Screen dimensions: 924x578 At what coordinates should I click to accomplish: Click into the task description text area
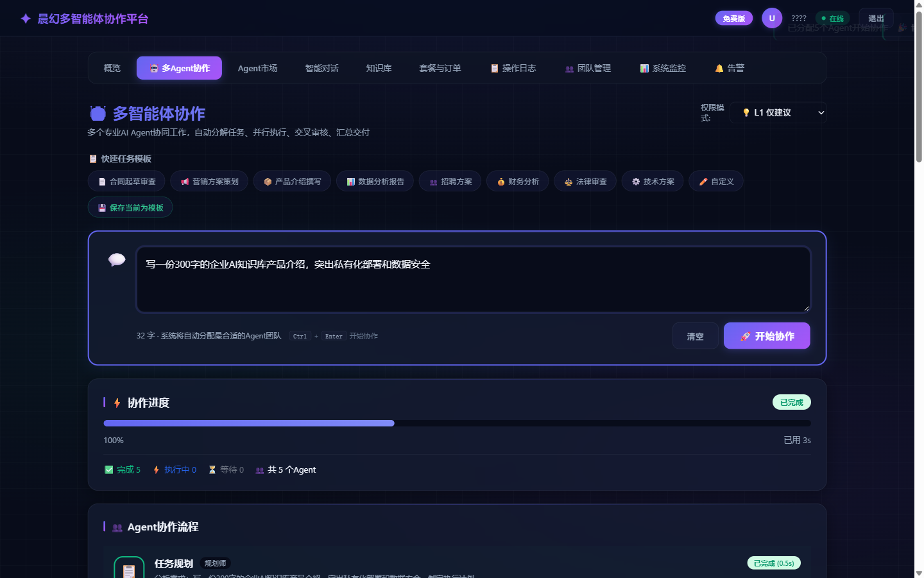pyautogui.click(x=474, y=279)
